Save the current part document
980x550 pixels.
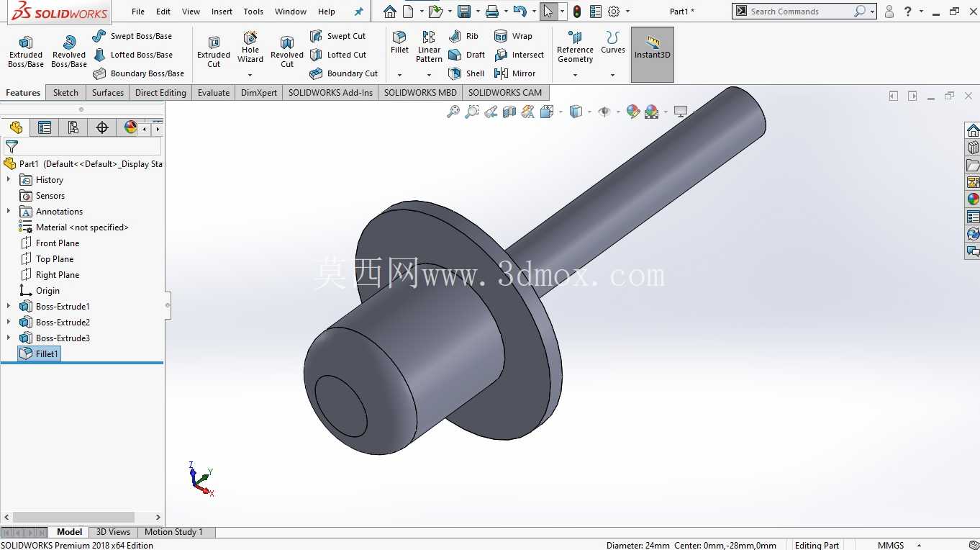(x=464, y=12)
